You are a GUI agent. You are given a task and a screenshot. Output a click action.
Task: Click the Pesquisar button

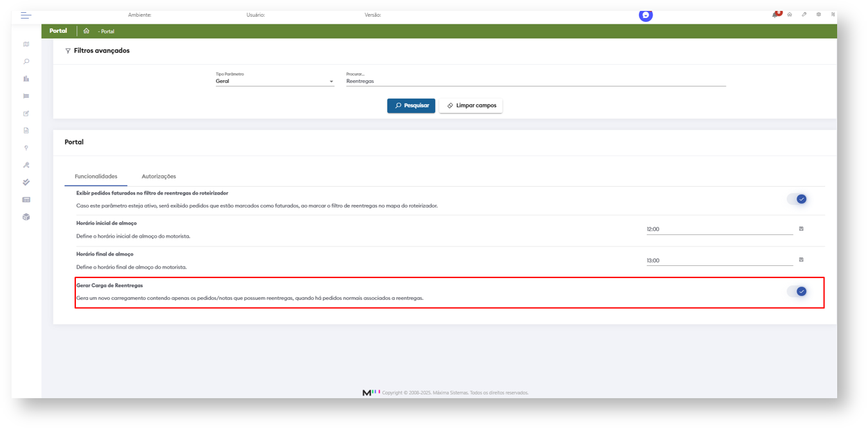coord(411,105)
